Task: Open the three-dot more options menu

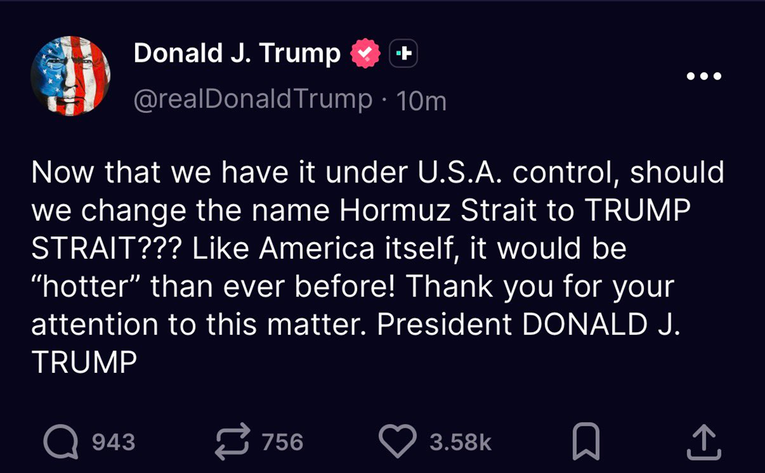Action: 704,76
